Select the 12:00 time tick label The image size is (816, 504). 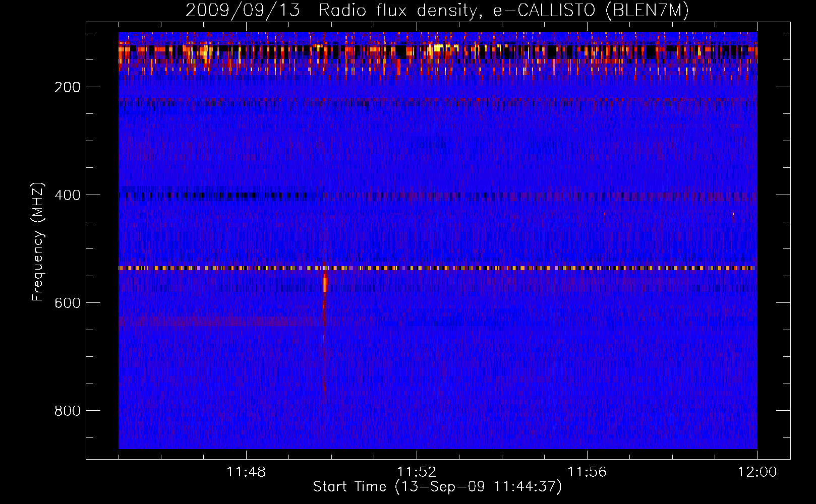click(x=757, y=472)
